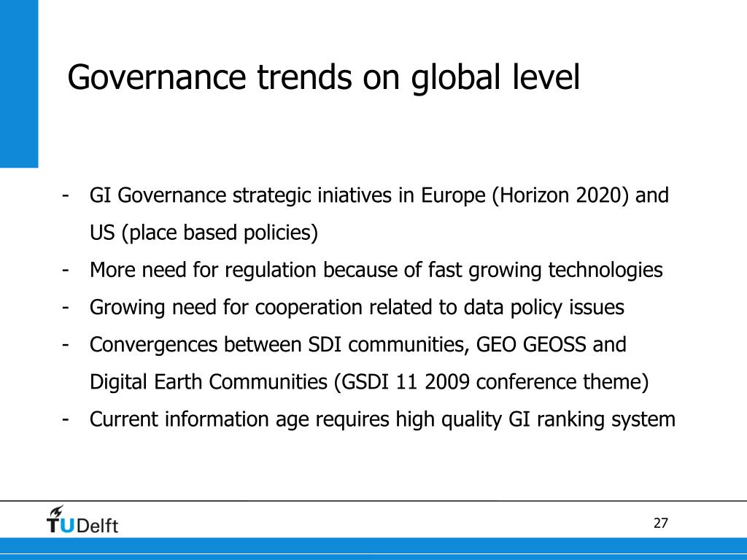Viewport: 747px width, 560px height.
Task: Click the bullet 'Current information age requires'
Action: coord(382,419)
